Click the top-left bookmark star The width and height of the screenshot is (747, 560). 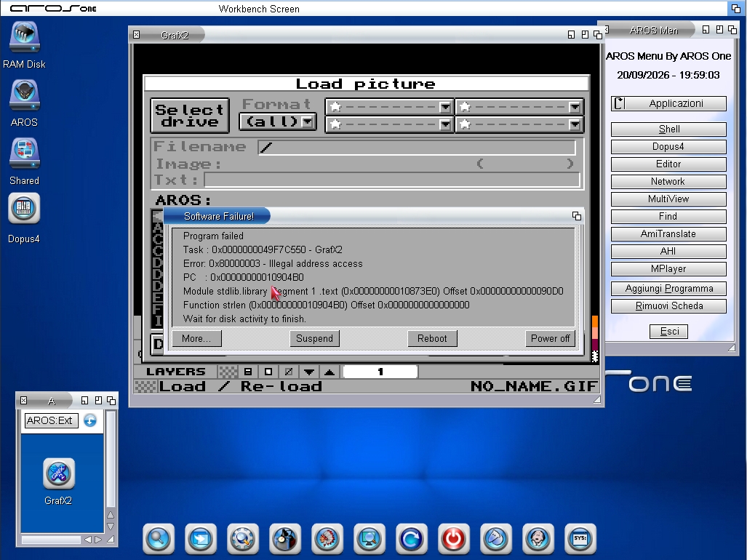(x=335, y=107)
